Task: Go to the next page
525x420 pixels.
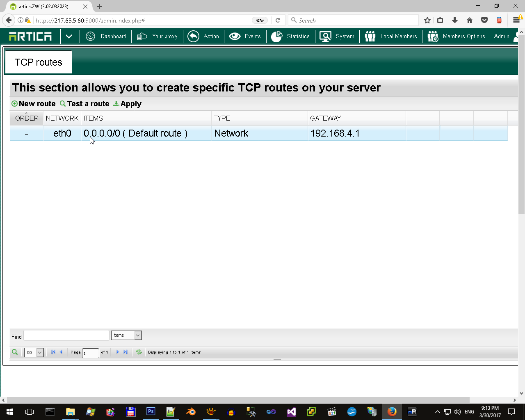Action: 118,352
